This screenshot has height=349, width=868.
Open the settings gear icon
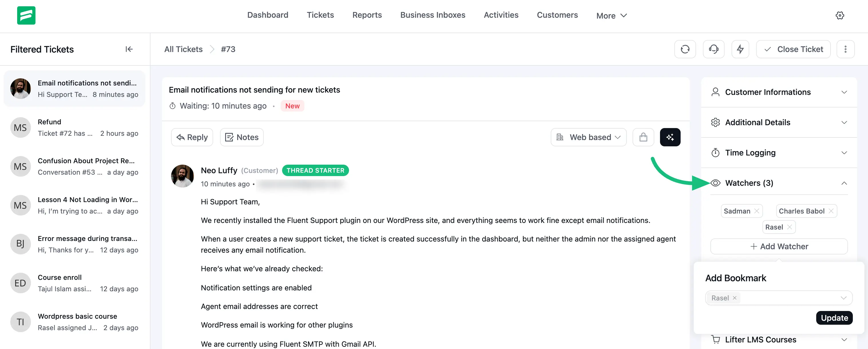(840, 15)
